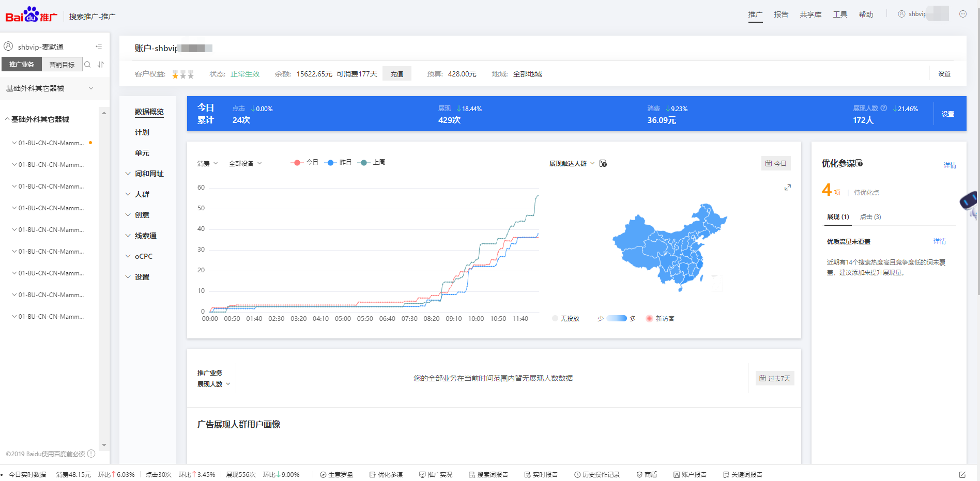Open the 消费 metric dropdown

coord(206,163)
